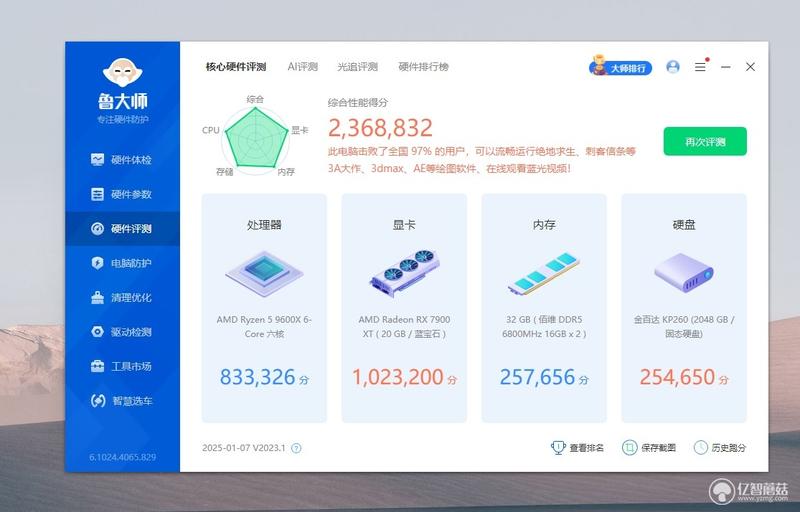This screenshot has width=800, height=512.
Task: Click the 此电脑击败了全国 97% description text
Action: (x=482, y=160)
